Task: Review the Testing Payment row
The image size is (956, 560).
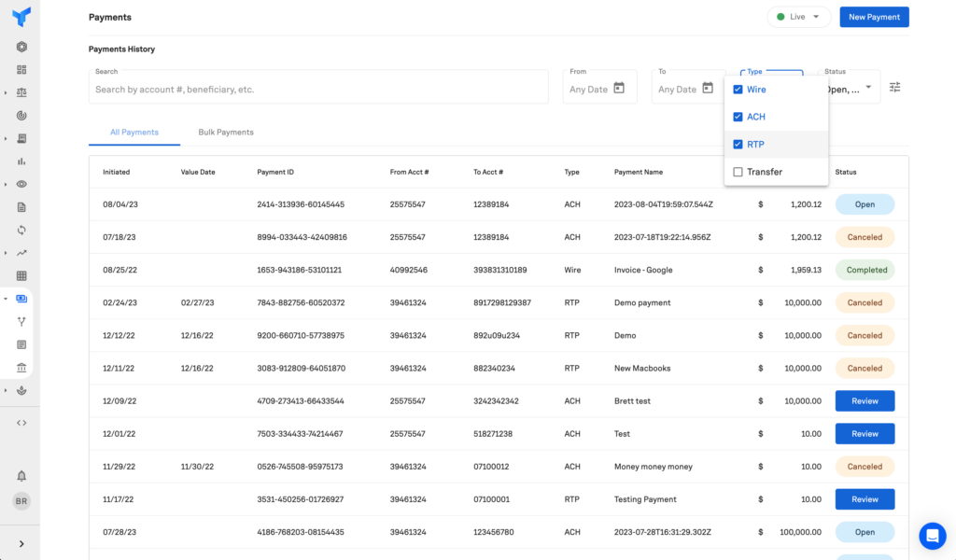Action: 865,499
